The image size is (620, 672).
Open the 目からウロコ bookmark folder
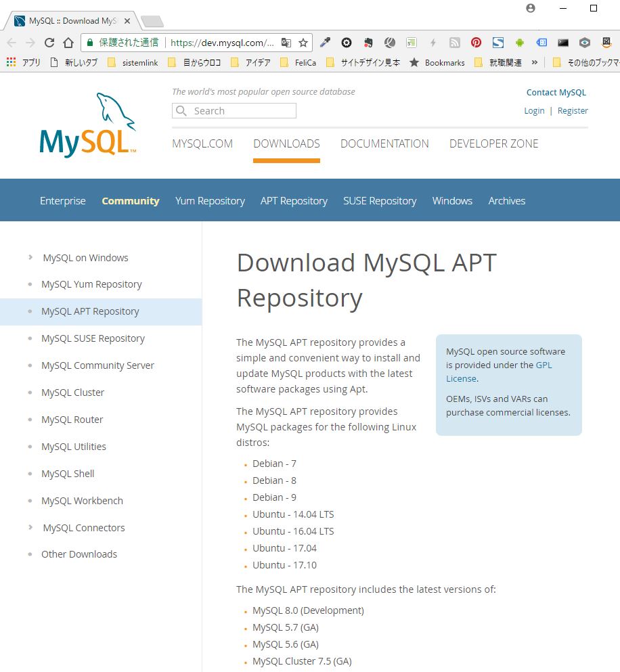(194, 62)
